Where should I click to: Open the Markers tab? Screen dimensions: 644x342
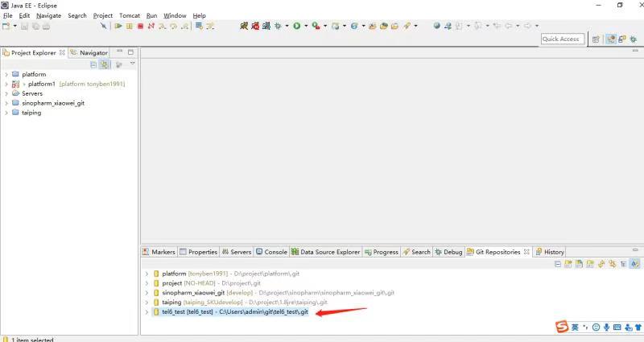(x=159, y=252)
